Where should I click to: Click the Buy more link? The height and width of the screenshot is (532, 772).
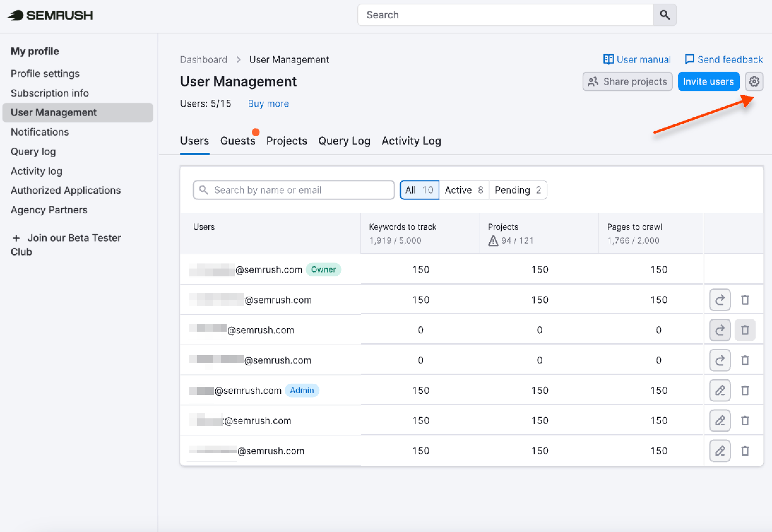point(268,103)
